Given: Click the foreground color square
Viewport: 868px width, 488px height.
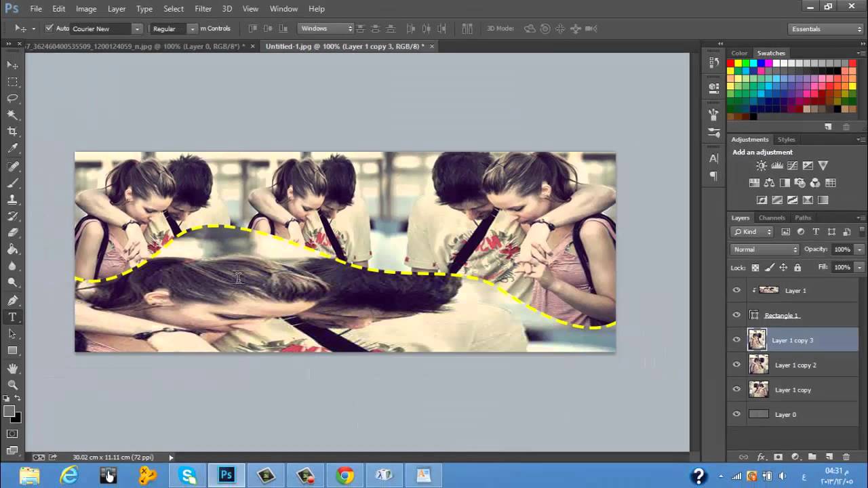Looking at the screenshot, I should 9,411.
